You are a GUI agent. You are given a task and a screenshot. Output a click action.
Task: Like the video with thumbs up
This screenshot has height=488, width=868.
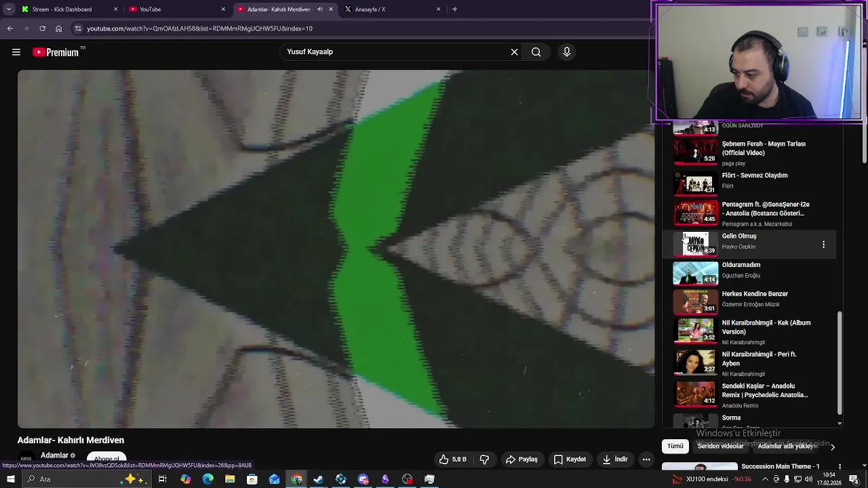452,460
